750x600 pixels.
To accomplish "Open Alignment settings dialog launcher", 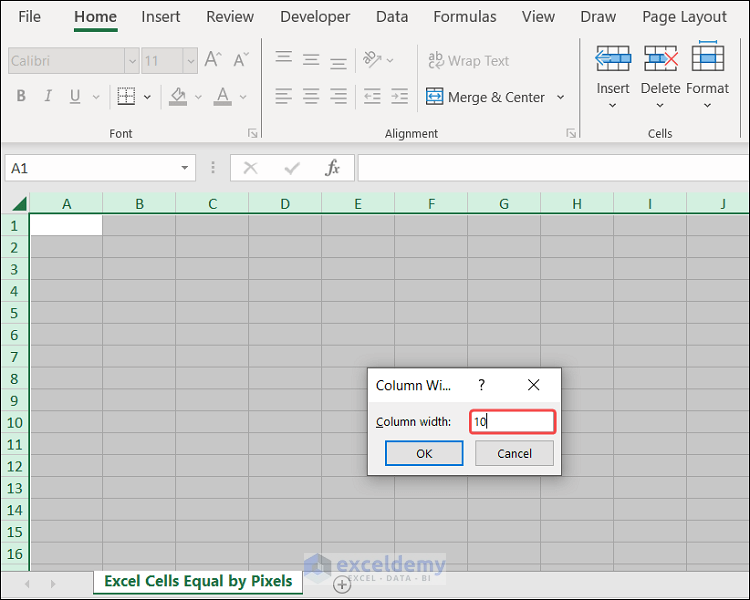I will pos(571,133).
